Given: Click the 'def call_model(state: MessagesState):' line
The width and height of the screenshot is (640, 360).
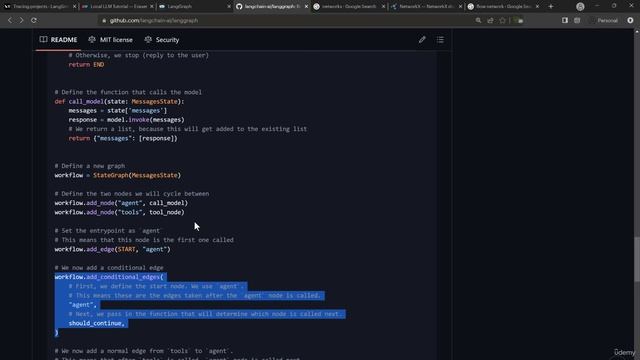Looking at the screenshot, I should point(119,101).
